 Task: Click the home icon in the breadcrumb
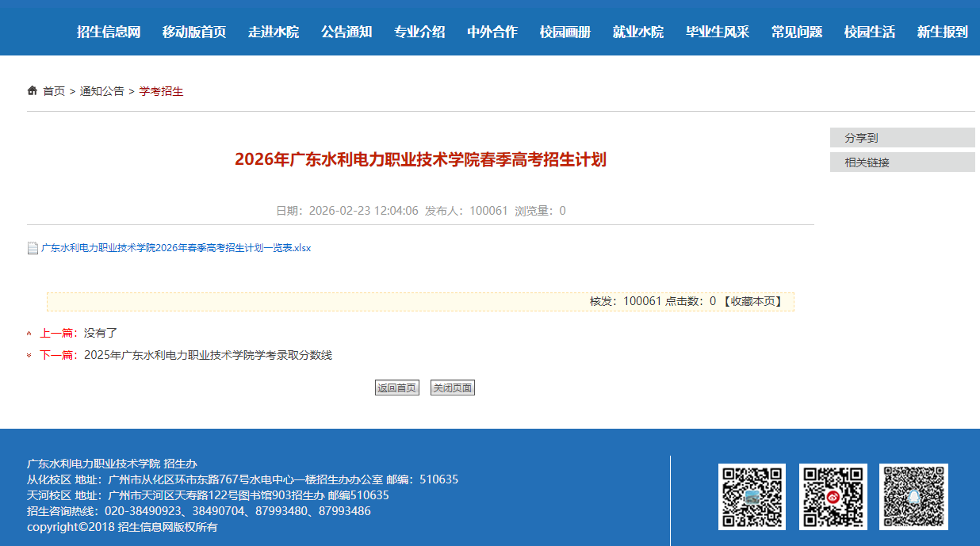(32, 90)
